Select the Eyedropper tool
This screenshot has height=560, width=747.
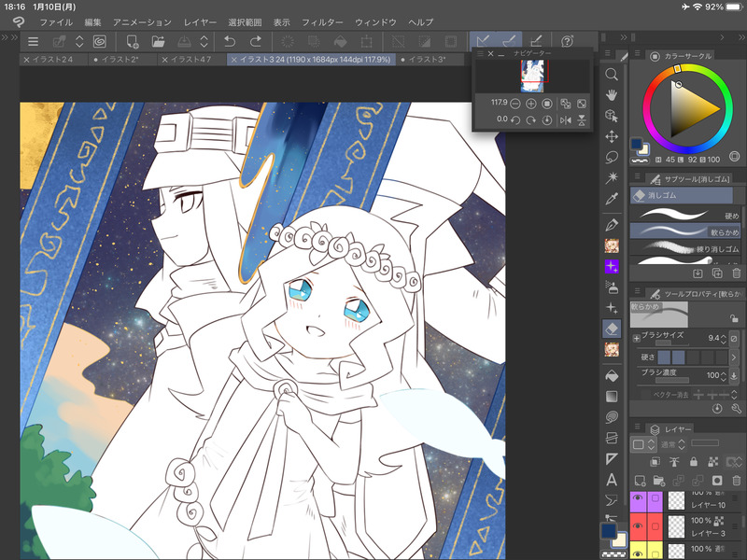pyautogui.click(x=612, y=199)
